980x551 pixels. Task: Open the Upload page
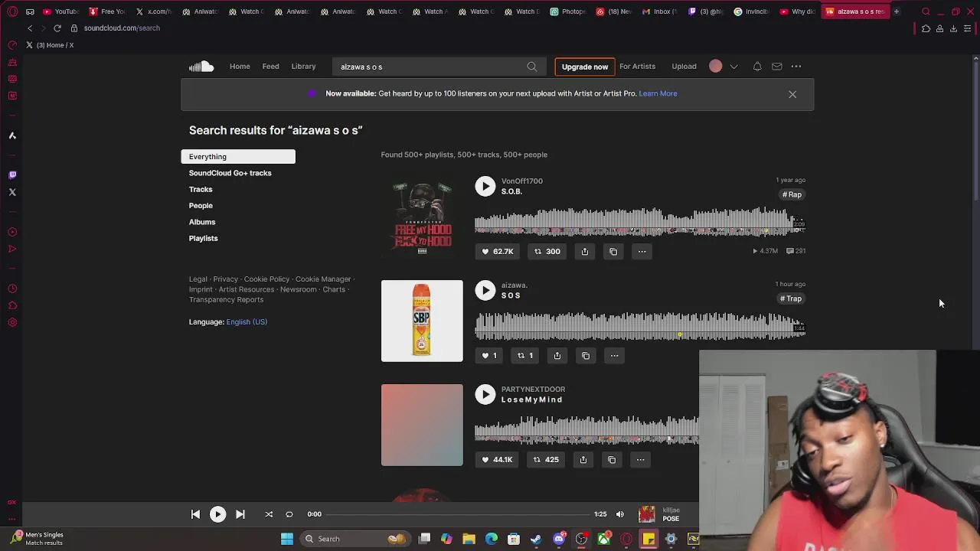[684, 67]
